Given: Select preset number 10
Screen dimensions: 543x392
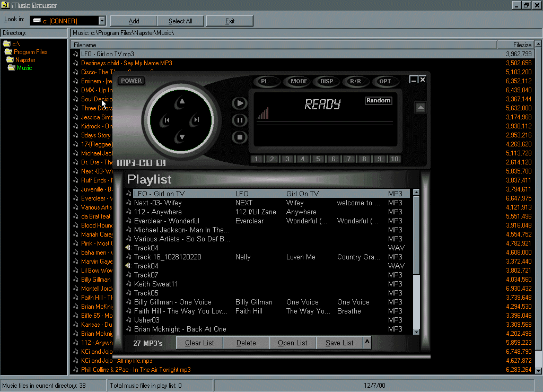Looking at the screenshot, I should pyautogui.click(x=395, y=159).
